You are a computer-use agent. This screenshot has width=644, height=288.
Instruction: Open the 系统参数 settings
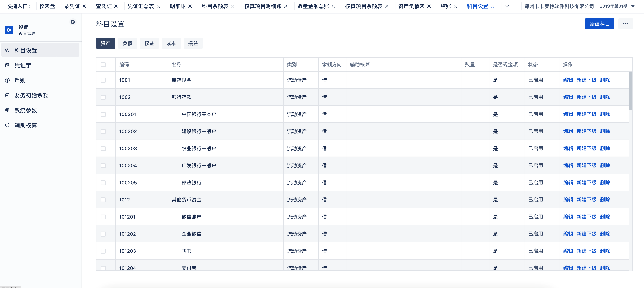pos(26,110)
